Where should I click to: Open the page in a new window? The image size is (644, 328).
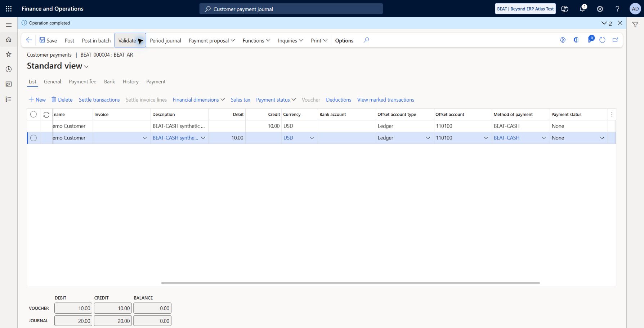(615, 40)
